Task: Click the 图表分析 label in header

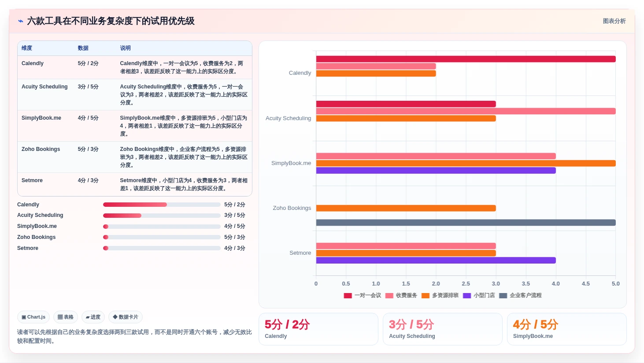Action: tap(614, 21)
